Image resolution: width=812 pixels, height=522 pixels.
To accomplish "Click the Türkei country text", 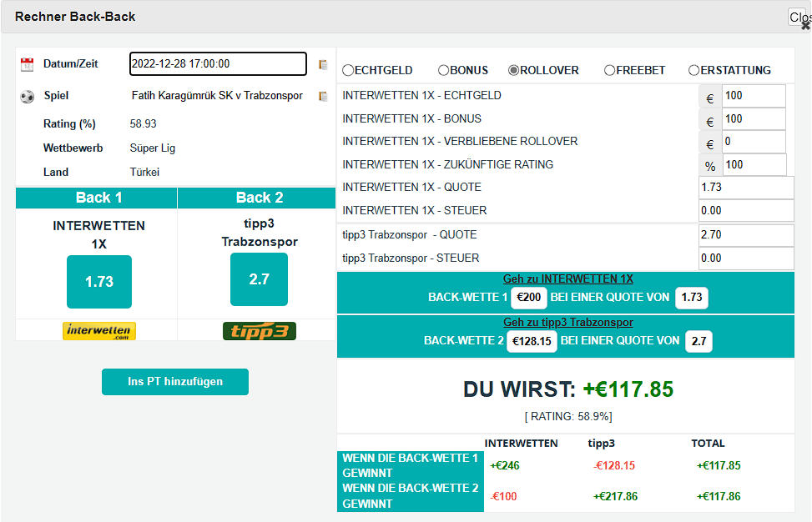I will tap(144, 173).
